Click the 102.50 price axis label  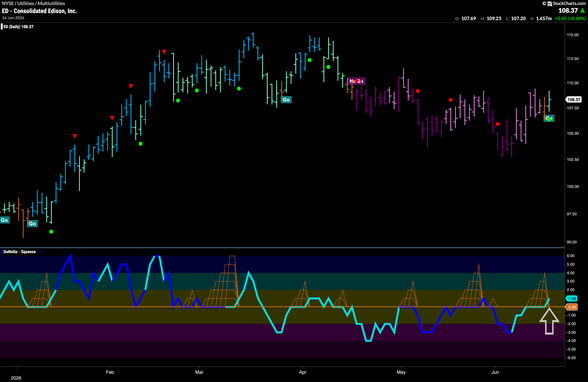coord(572,160)
